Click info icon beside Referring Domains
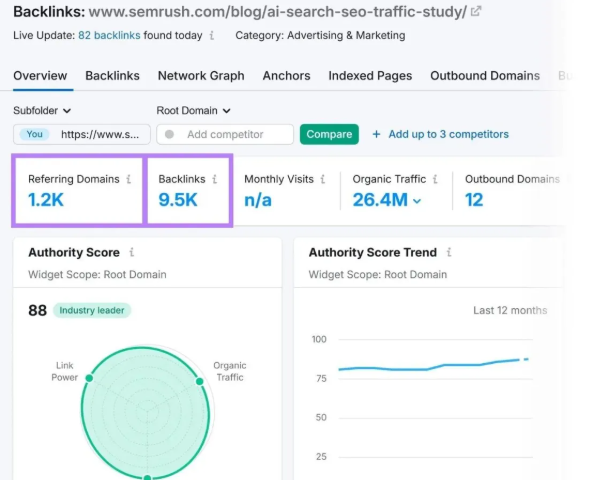The image size is (600, 480). [x=128, y=180]
